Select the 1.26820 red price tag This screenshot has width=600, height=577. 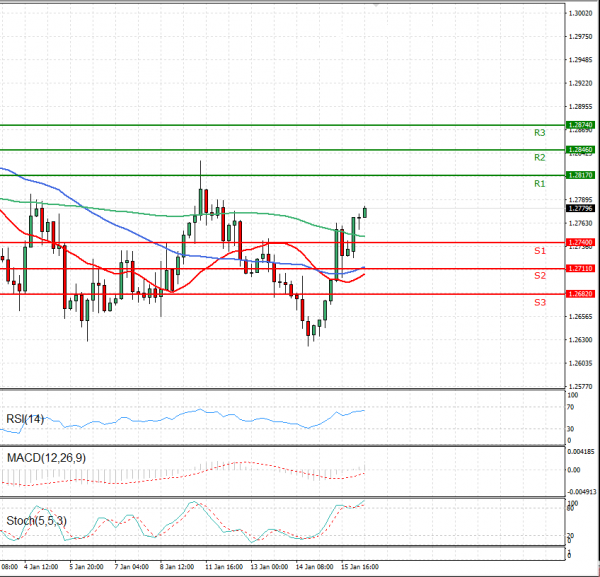(580, 294)
